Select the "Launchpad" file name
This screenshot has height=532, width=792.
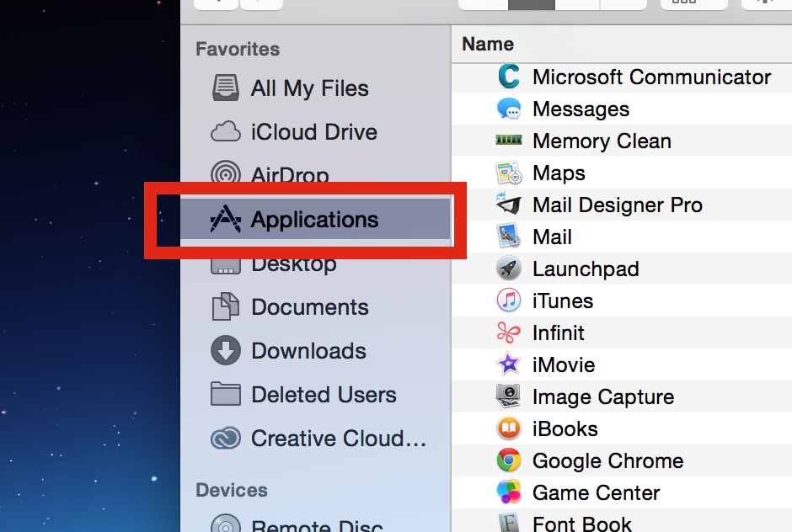pos(586,269)
